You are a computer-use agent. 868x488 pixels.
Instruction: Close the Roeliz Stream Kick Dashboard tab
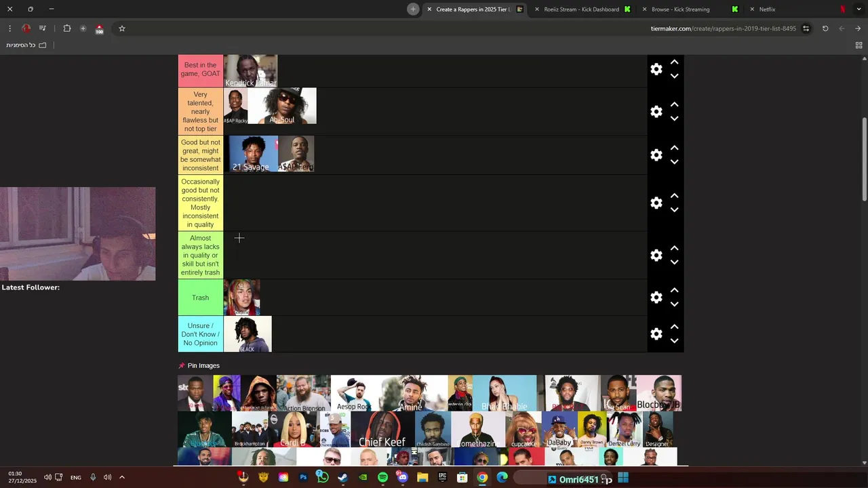tap(537, 9)
